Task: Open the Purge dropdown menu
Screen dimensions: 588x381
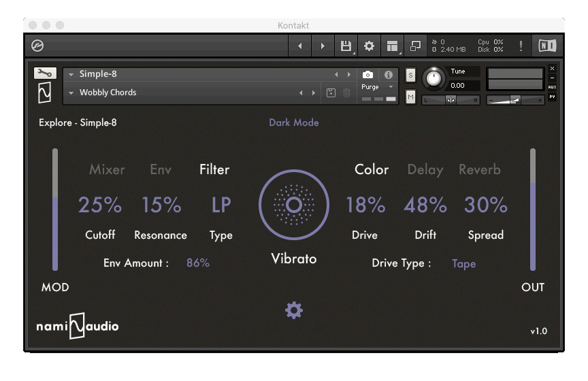Action: [377, 86]
